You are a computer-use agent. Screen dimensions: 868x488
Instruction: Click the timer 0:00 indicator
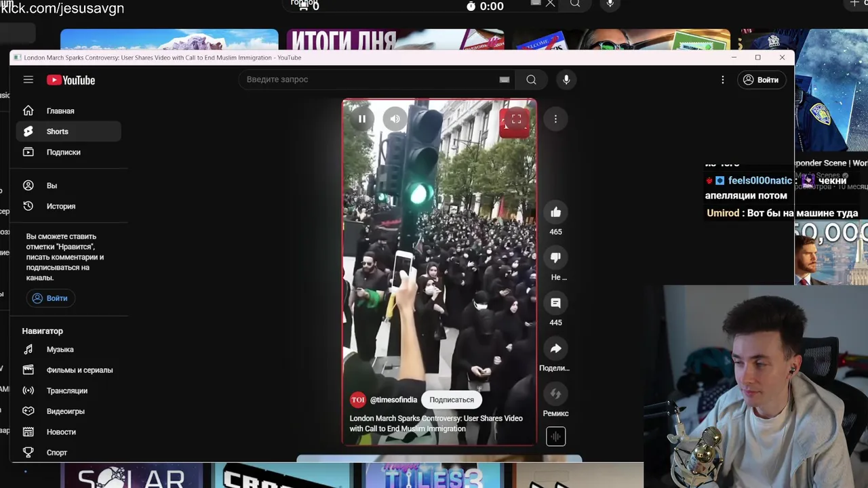[x=485, y=6]
